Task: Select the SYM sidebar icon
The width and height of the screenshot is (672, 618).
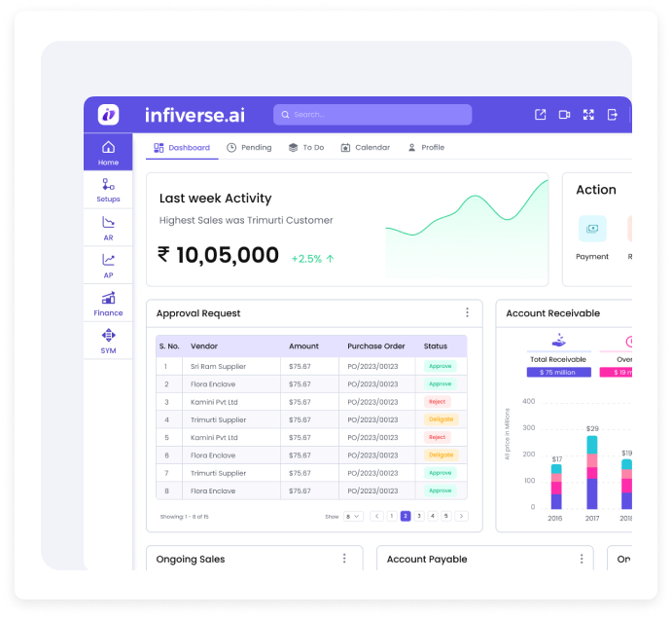Action: pos(108,341)
